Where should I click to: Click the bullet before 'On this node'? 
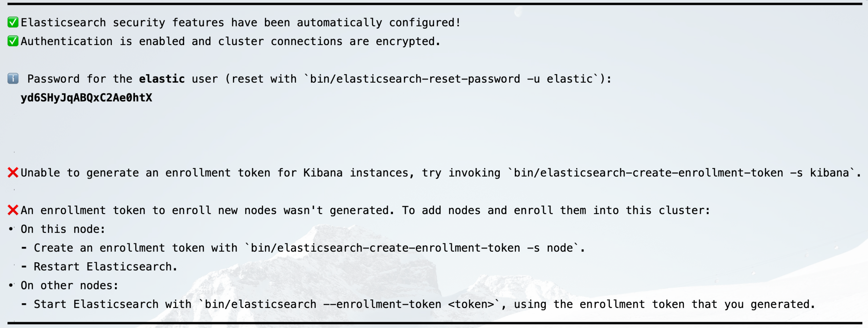pyautogui.click(x=11, y=229)
